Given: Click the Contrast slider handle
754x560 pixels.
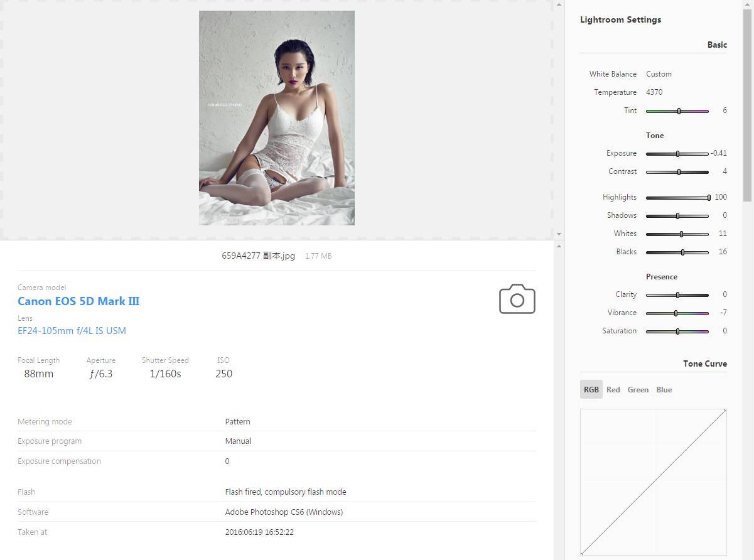Looking at the screenshot, I should point(679,172).
